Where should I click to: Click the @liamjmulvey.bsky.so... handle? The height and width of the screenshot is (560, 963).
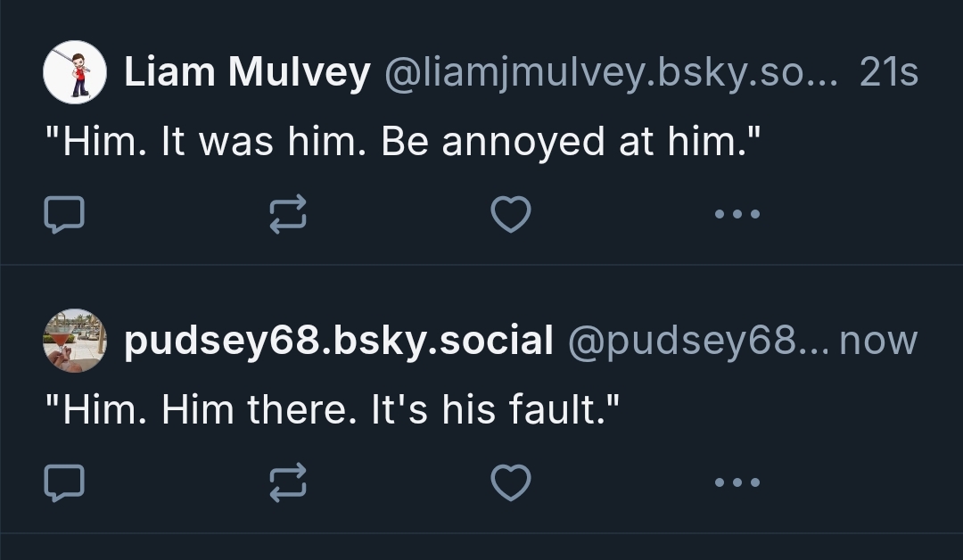(x=611, y=72)
